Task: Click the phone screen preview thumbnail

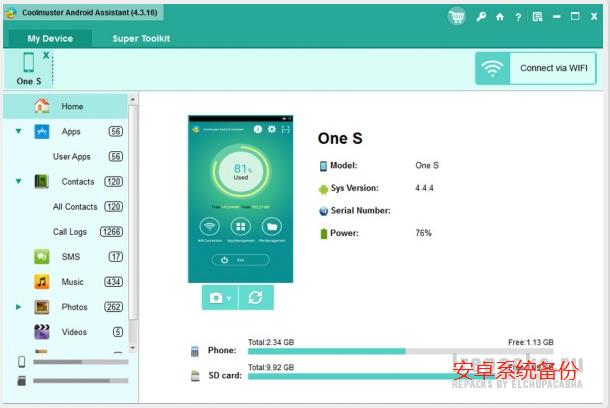Action: [240, 199]
